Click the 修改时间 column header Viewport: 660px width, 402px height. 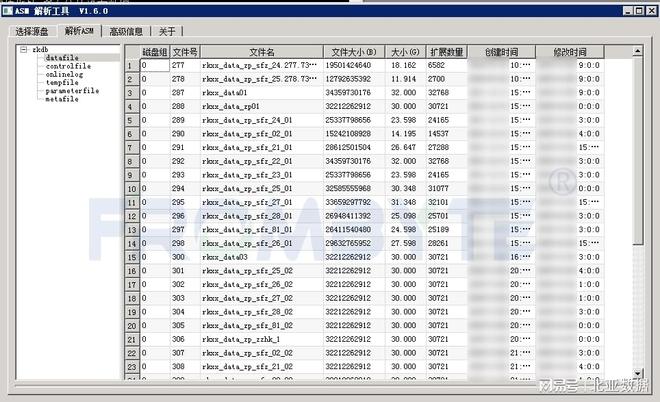[570, 52]
